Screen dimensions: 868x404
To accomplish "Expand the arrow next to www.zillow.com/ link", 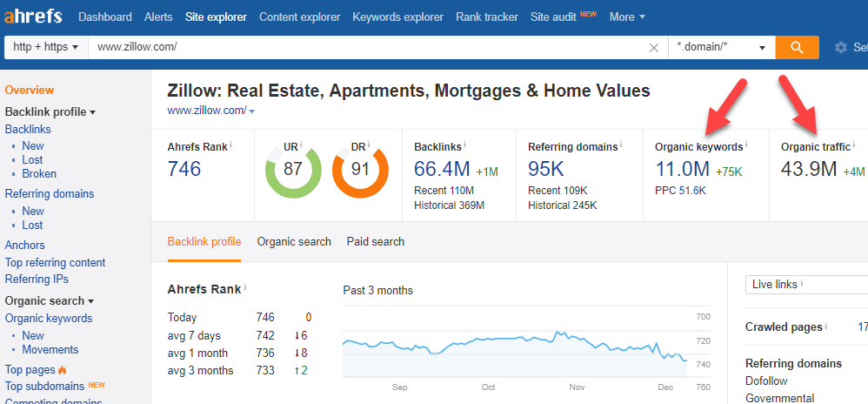I will coord(252,111).
